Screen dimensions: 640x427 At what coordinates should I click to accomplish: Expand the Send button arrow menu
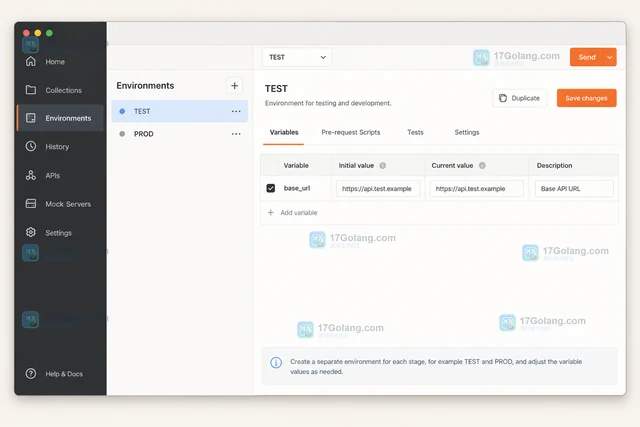tap(609, 57)
